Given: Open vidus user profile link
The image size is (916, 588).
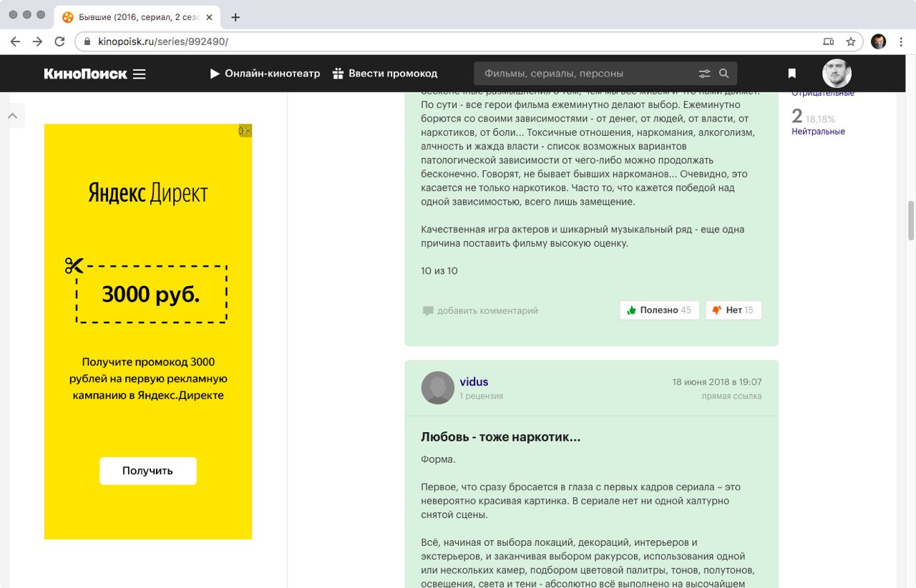Looking at the screenshot, I should 474,382.
